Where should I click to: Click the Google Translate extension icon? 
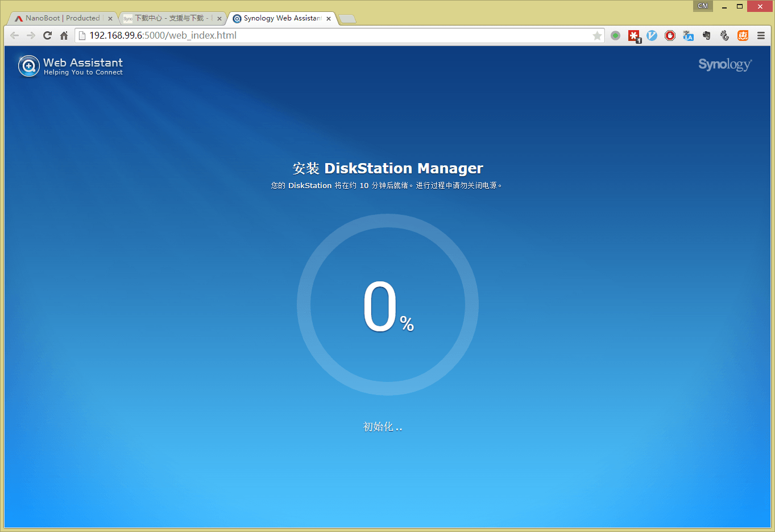tap(688, 36)
